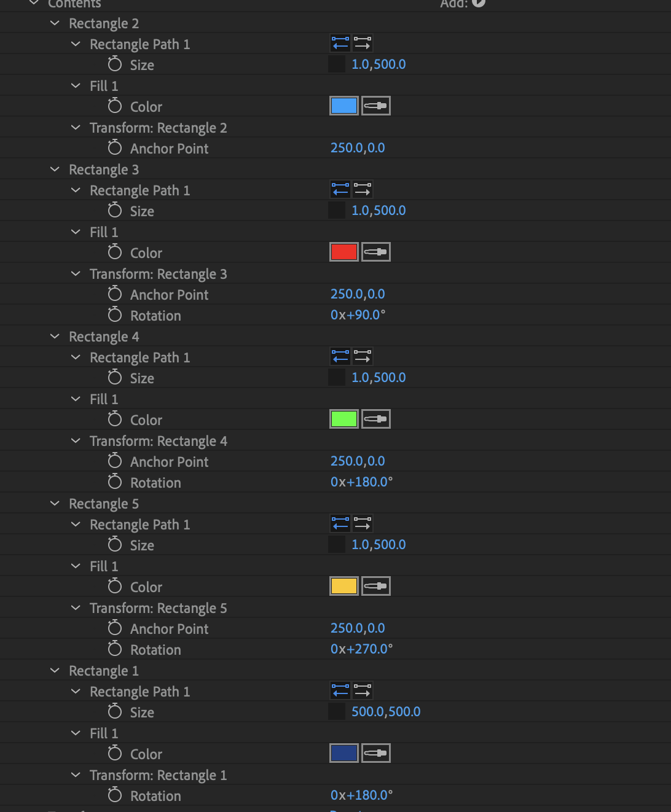Toggle constrain proportions for Rectangle 2's Size
The image size is (671, 812).
[337, 63]
